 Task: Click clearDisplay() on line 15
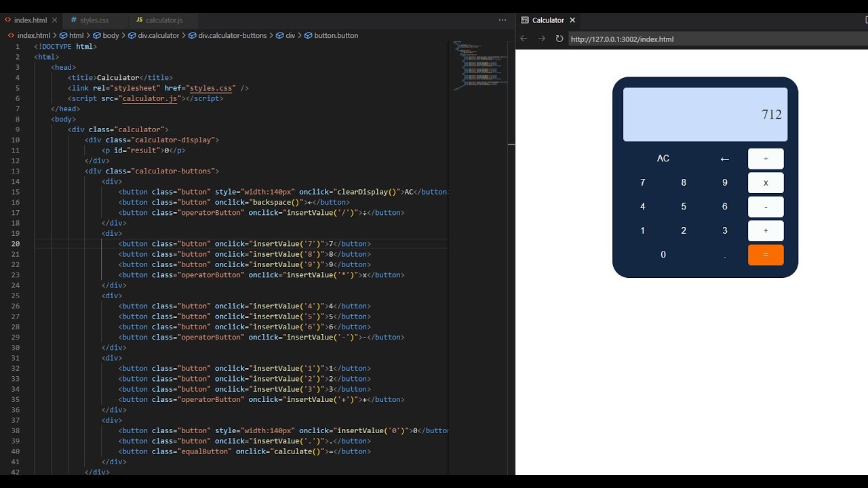[x=366, y=192]
